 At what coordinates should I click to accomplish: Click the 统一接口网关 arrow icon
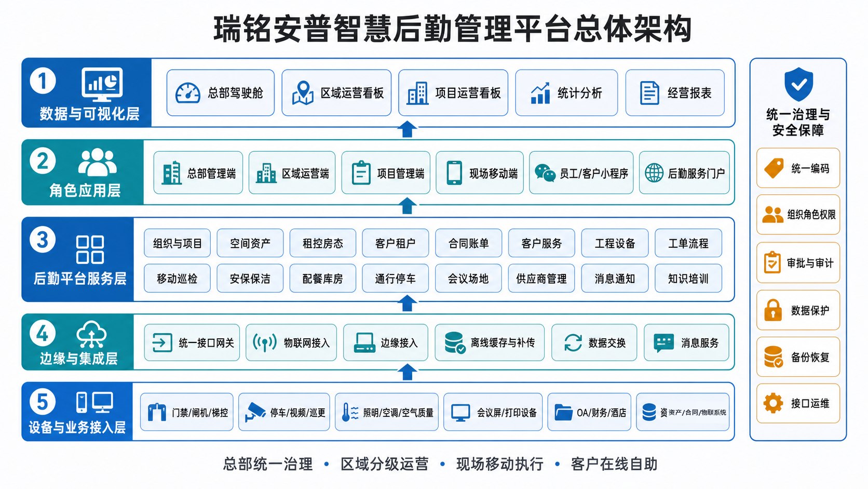tap(162, 343)
